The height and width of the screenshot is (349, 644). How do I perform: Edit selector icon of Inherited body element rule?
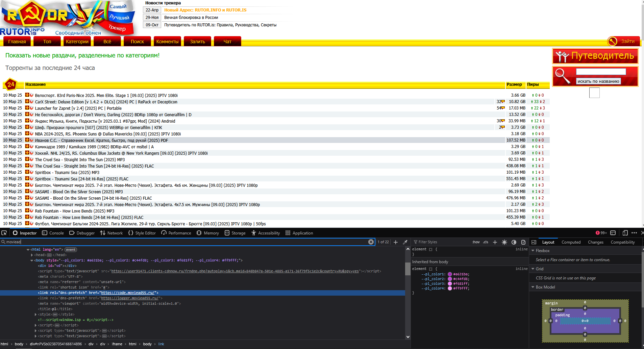(430, 269)
